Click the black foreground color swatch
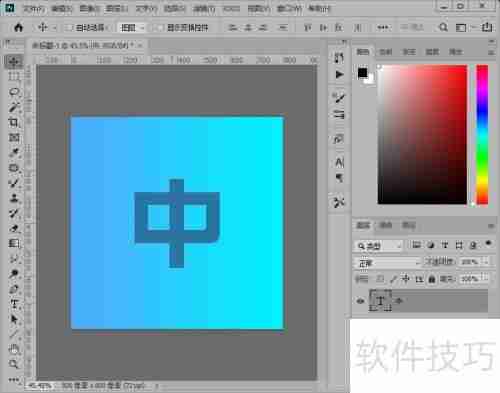The height and width of the screenshot is (393, 500). (x=363, y=72)
